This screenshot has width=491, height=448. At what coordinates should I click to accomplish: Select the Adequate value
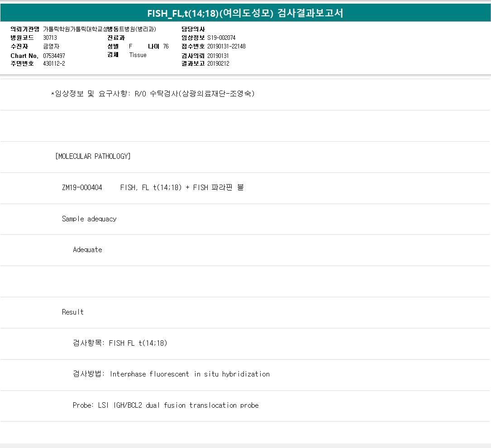pos(87,249)
